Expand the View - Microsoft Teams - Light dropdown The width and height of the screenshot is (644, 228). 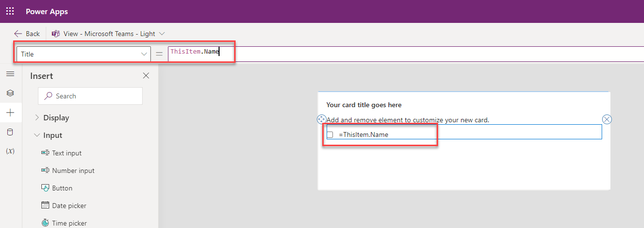[x=162, y=34]
